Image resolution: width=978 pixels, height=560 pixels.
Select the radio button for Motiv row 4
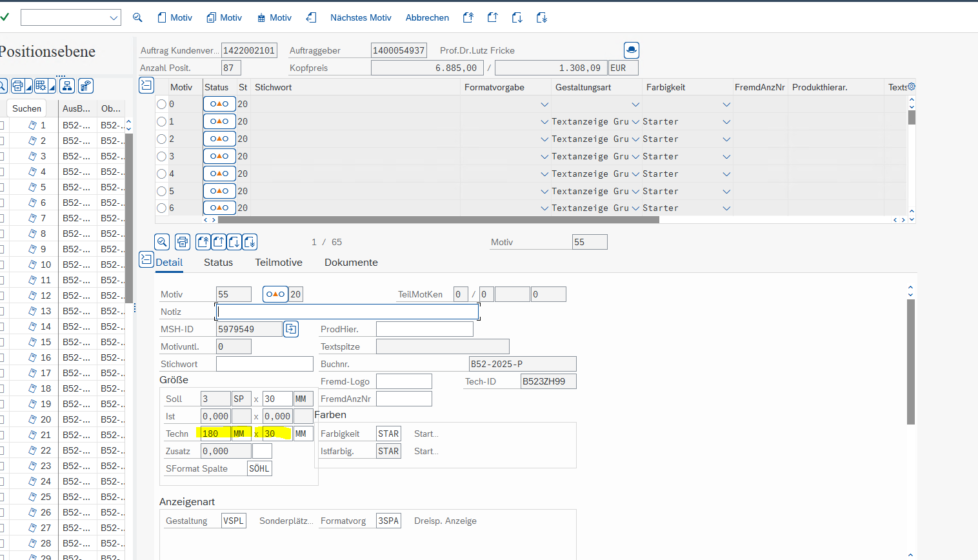pos(161,174)
